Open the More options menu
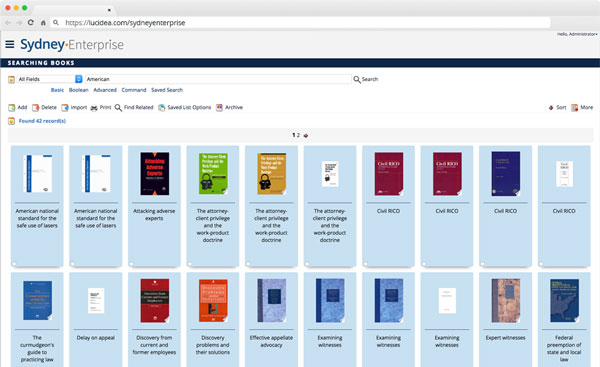600x367 pixels. coord(582,108)
